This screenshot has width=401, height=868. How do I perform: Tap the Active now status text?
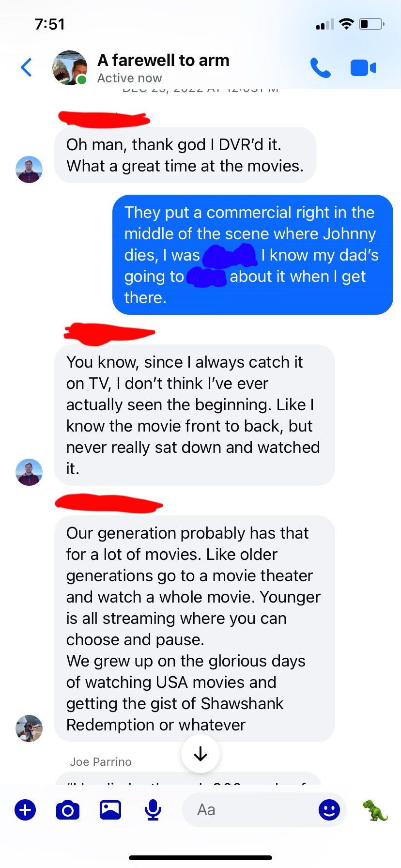[x=130, y=78]
